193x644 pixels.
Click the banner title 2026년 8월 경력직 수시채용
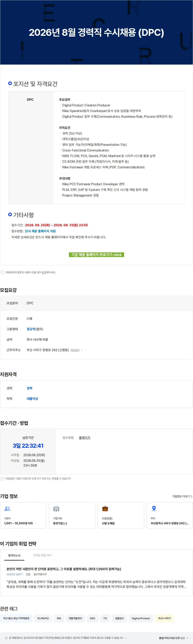click(x=96, y=33)
